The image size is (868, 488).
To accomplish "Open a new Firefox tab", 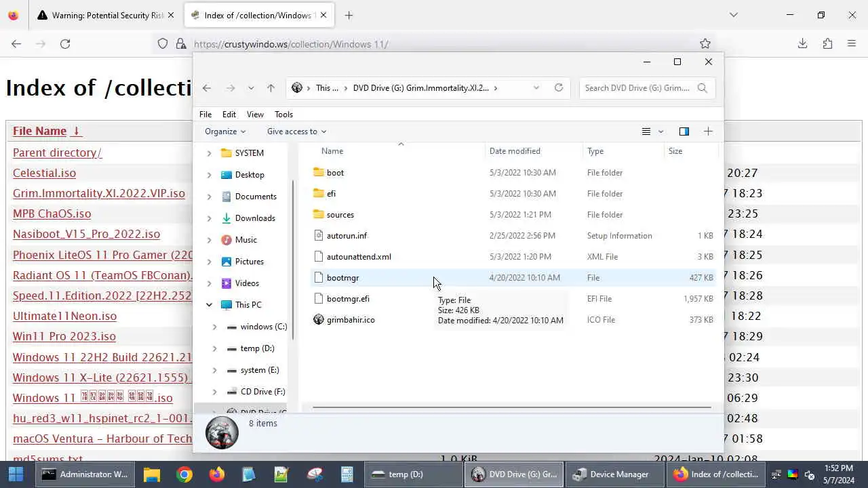I will click(349, 15).
